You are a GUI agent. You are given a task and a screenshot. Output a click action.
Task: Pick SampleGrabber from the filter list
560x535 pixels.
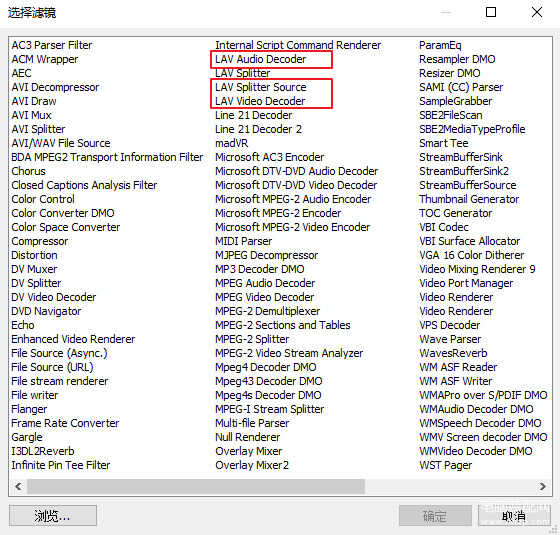pos(455,101)
